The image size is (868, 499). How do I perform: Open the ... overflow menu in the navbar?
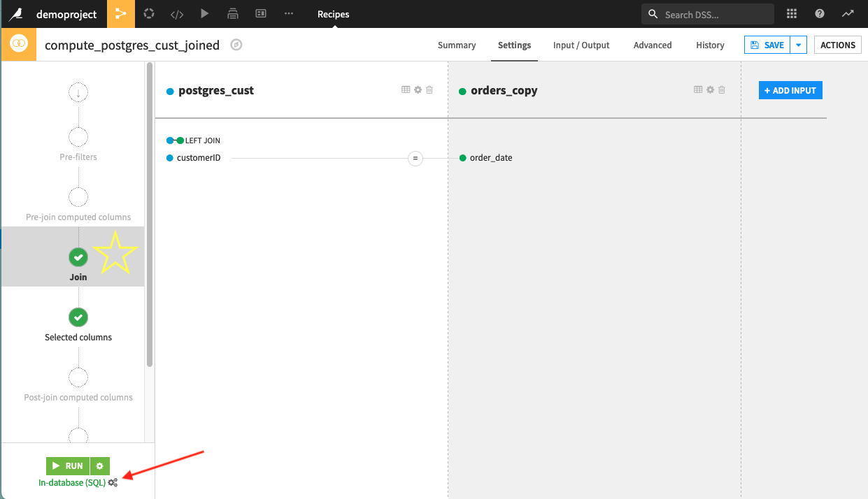click(288, 13)
